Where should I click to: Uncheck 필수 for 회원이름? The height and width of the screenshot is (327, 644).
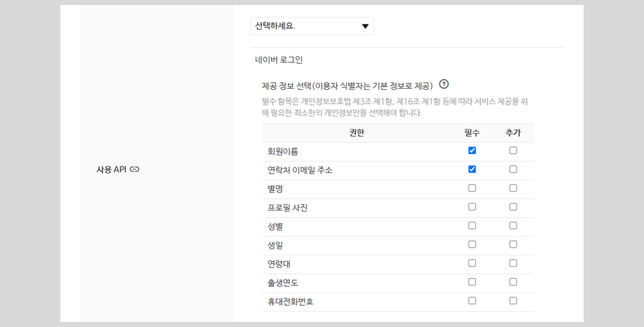click(x=472, y=150)
